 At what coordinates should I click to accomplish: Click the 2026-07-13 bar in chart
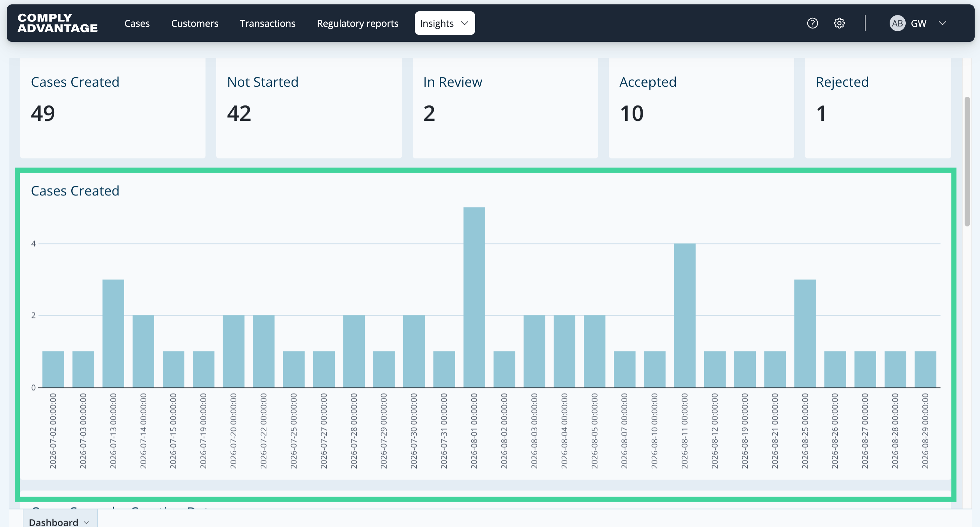[113, 334]
